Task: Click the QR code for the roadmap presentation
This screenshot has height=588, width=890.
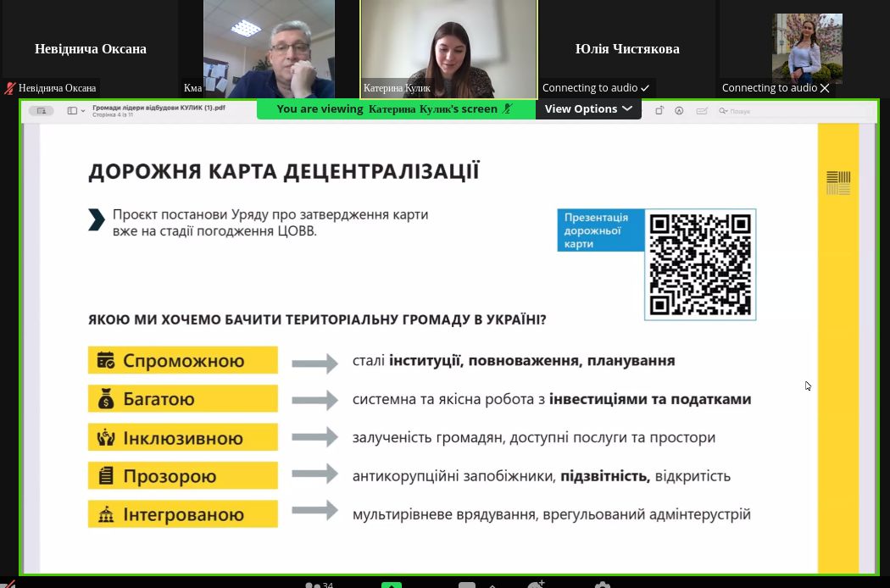Action: (700, 264)
